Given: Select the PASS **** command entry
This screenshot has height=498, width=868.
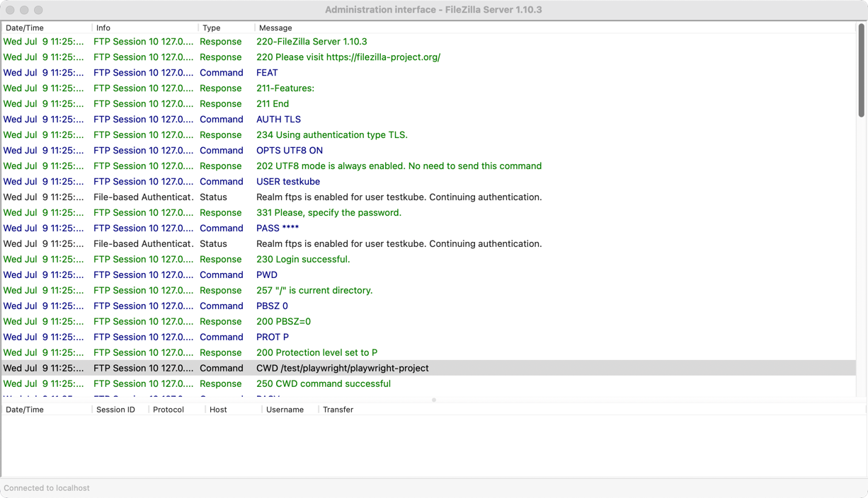Looking at the screenshot, I should 277,228.
